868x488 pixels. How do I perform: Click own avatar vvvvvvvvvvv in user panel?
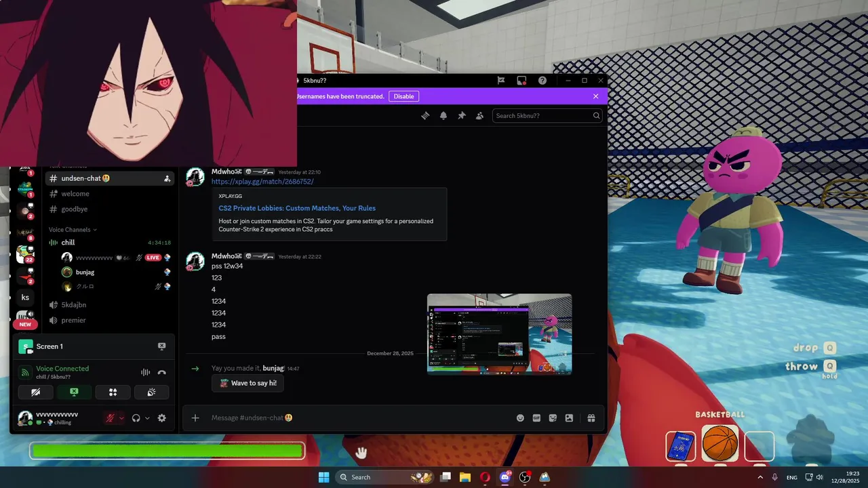[x=25, y=418]
